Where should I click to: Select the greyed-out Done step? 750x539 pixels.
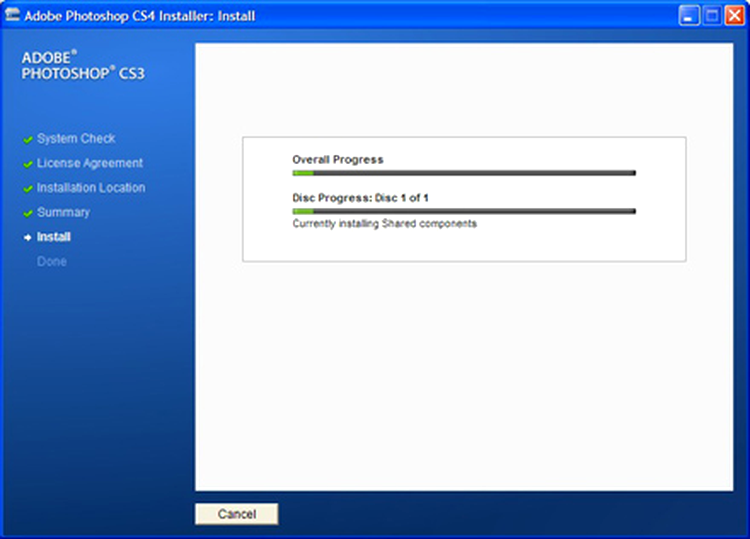tap(52, 262)
